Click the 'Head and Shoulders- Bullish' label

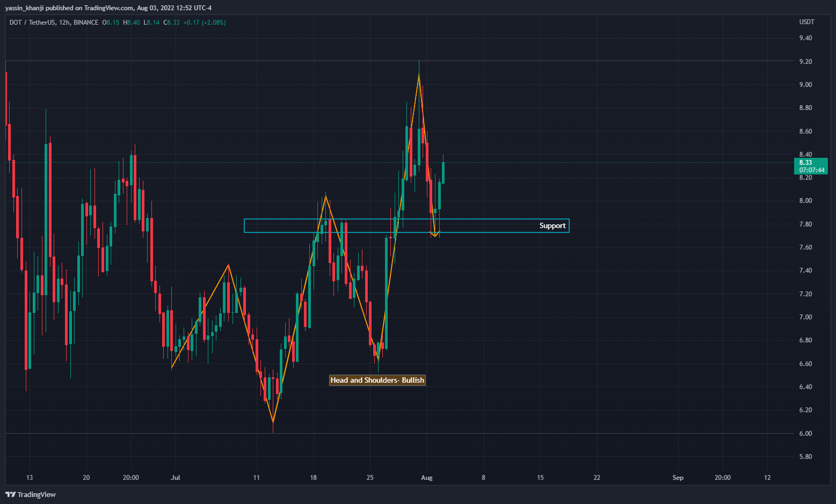377,380
